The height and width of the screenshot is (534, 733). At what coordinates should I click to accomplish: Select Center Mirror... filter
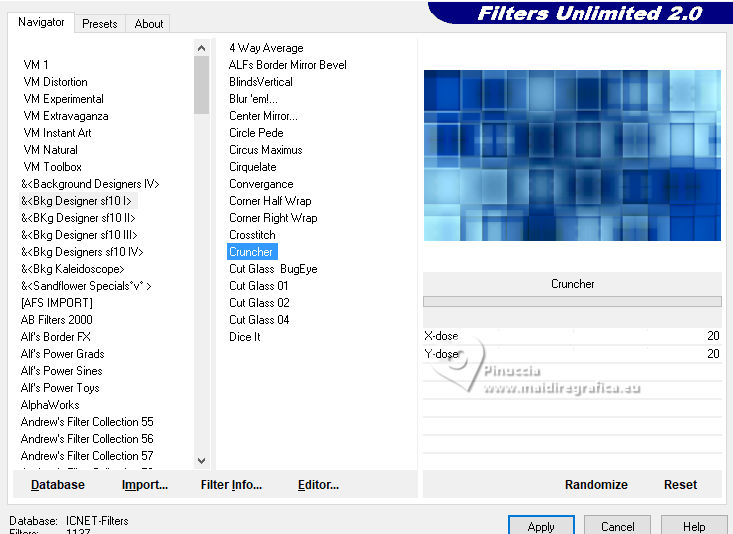coord(263,115)
